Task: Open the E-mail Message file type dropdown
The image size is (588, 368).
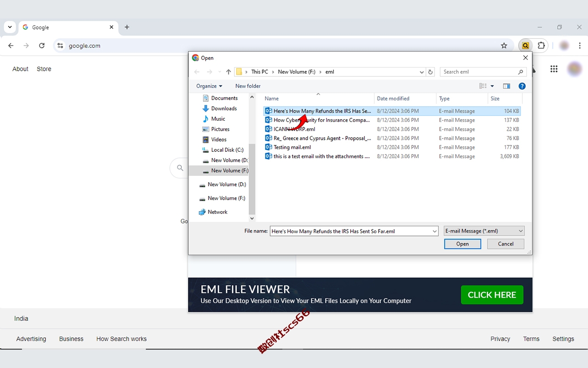Action: (484, 231)
